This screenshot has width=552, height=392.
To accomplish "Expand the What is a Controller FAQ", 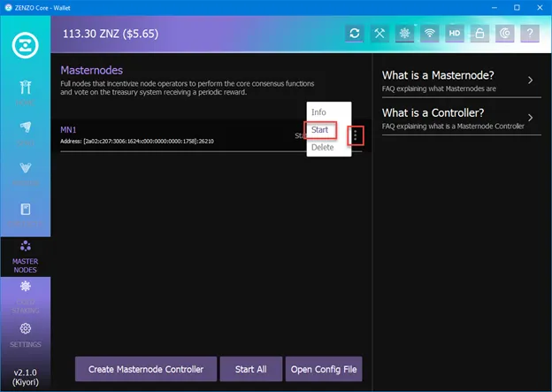I will click(x=461, y=119).
